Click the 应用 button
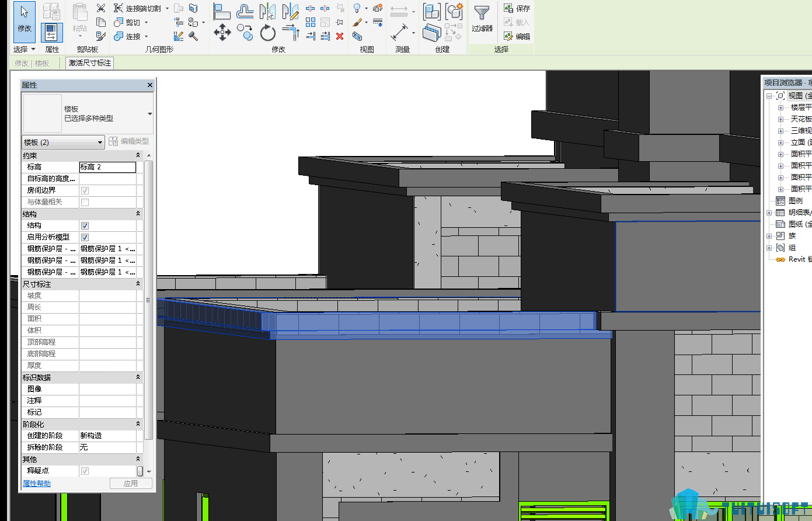 coord(131,484)
